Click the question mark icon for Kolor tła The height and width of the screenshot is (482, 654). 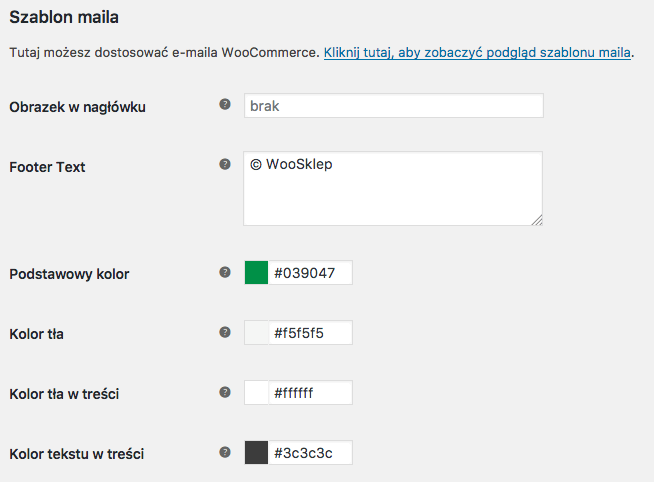tap(225, 332)
